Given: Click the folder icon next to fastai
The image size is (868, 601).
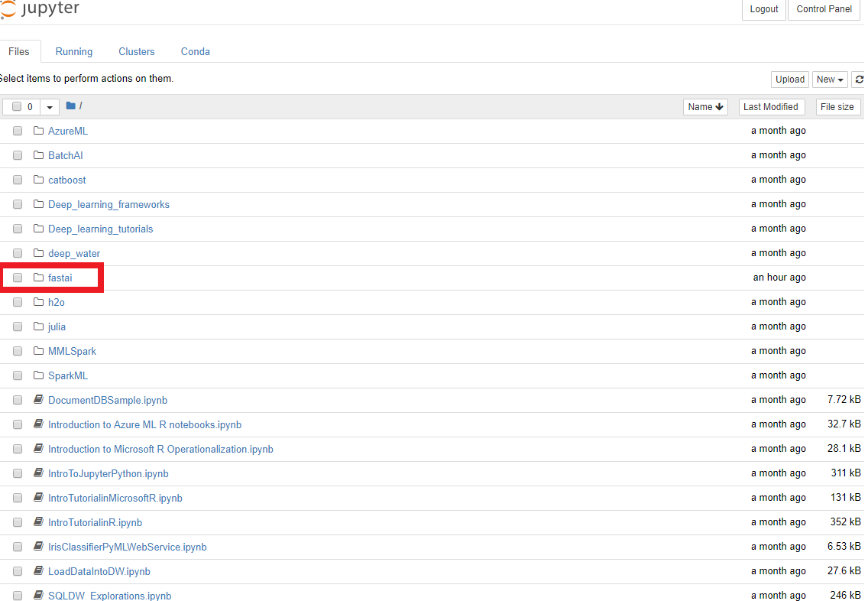Looking at the screenshot, I should [x=39, y=278].
